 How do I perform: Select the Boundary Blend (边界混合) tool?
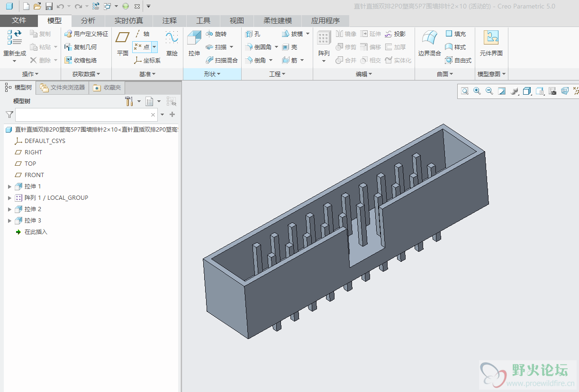click(429, 44)
